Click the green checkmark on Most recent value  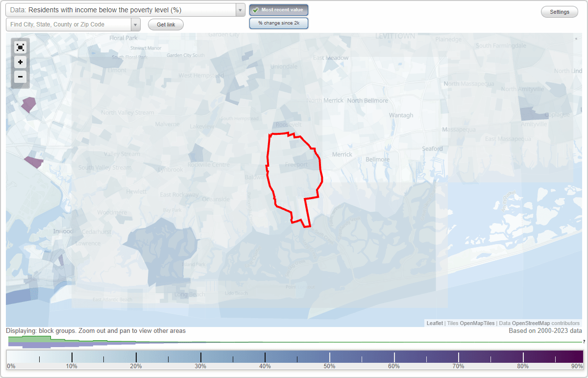coord(256,9)
